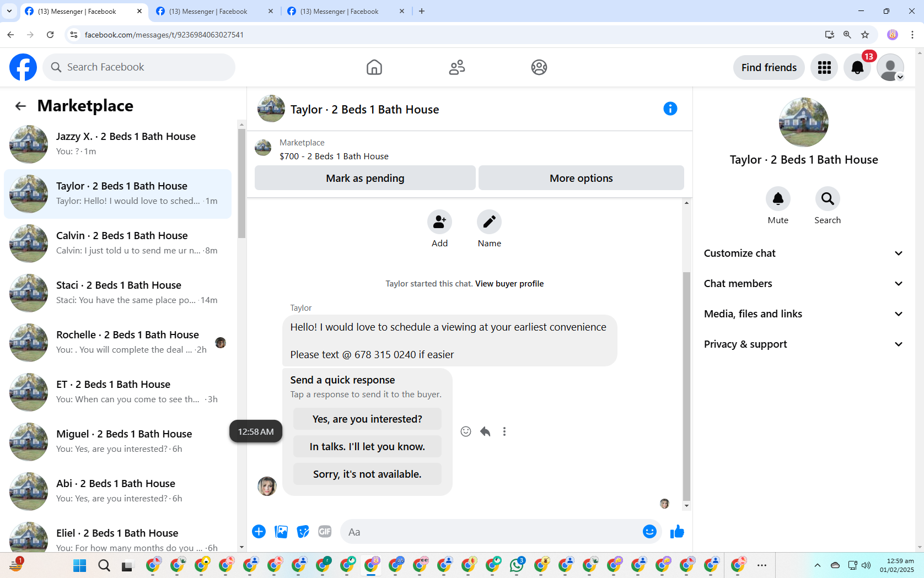Image resolution: width=924 pixels, height=578 pixels.
Task: Open ET 2 Beds 1 Bath House chat
Action: [117, 392]
